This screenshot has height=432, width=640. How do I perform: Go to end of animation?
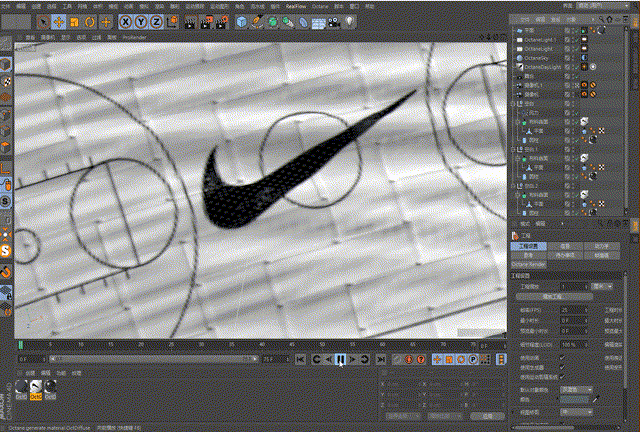tap(381, 359)
